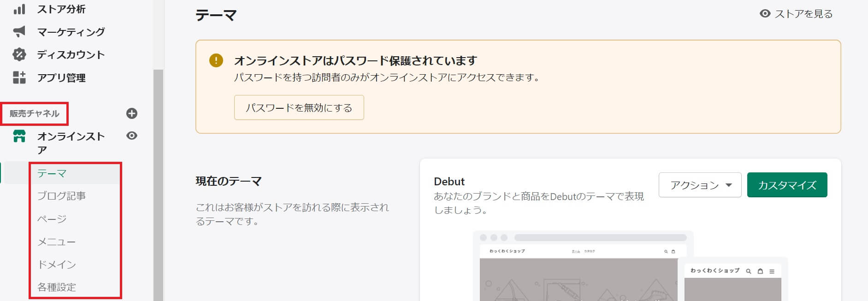
Task: Go to ブログ記事 in sidebar
Action: click(x=61, y=196)
